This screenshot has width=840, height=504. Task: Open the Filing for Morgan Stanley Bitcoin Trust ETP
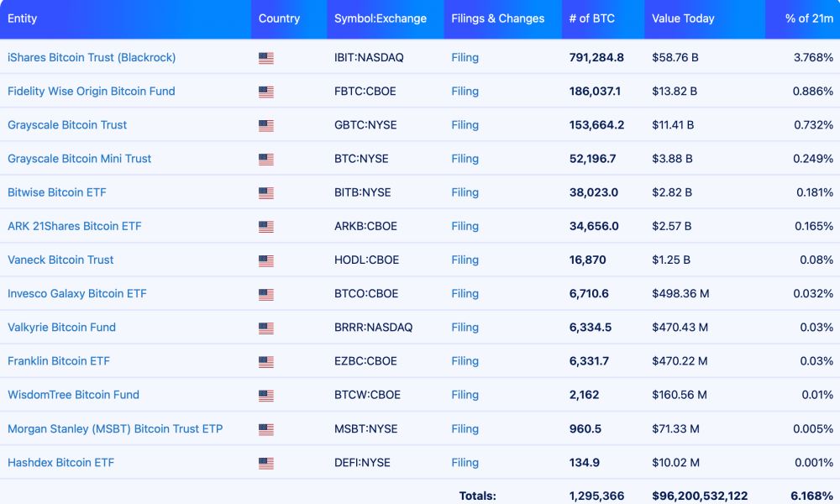(x=465, y=428)
